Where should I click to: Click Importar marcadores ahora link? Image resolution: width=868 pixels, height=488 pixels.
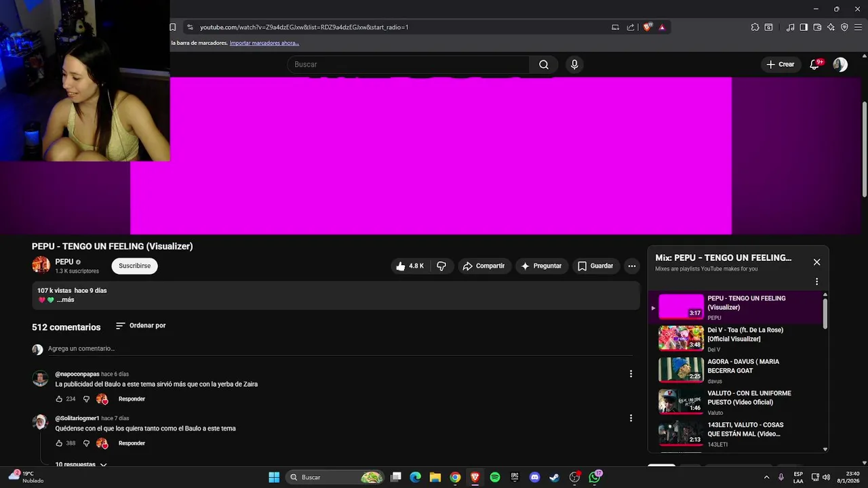point(264,43)
